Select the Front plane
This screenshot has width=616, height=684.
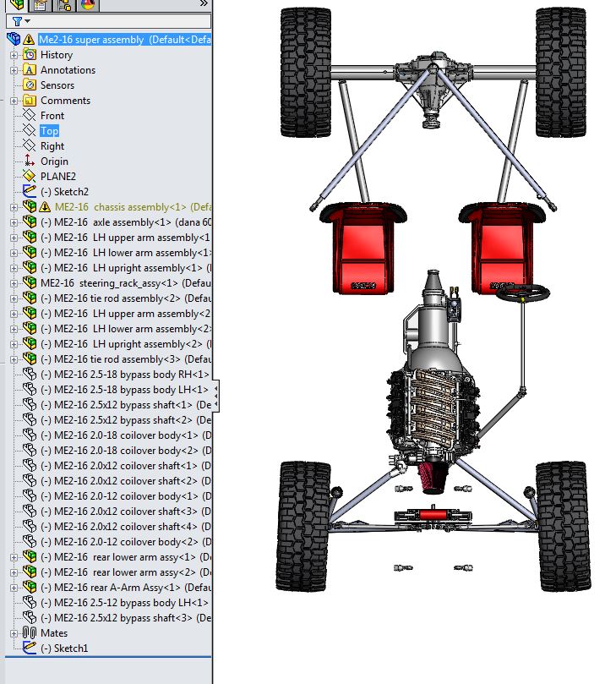pos(52,116)
